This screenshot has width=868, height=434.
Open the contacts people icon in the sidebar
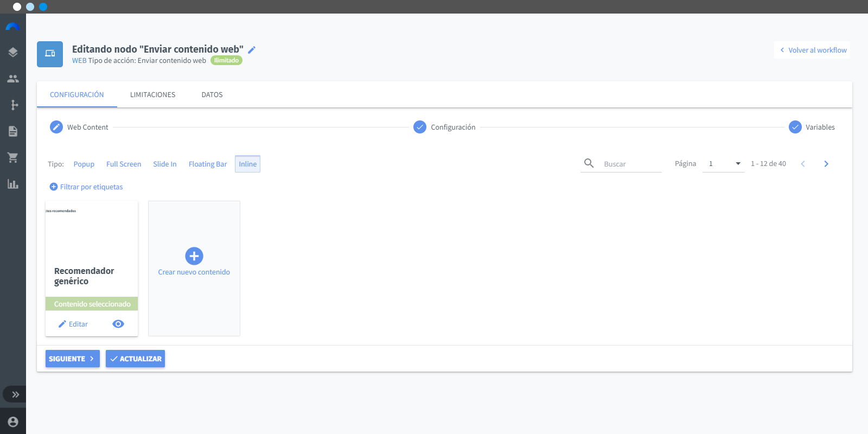coord(13,79)
